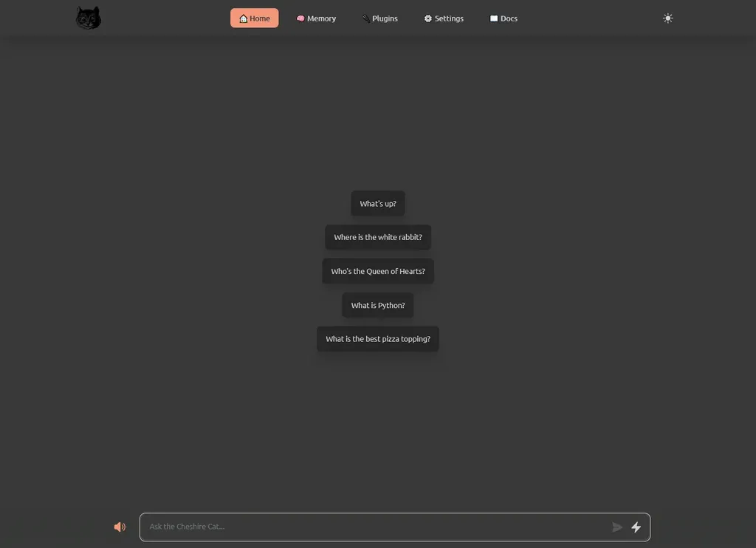Open the Plugins page
The image size is (756, 548).
coord(380,18)
